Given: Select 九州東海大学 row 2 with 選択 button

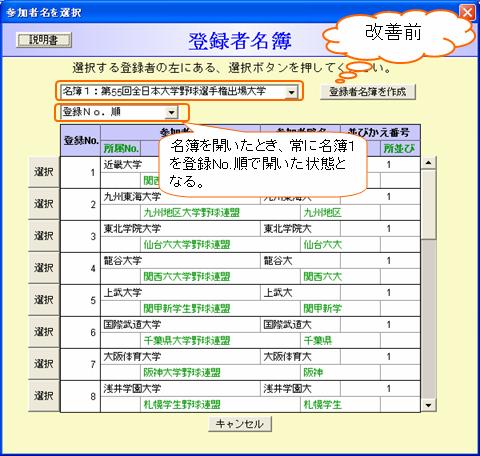Looking at the screenshot, I should click(x=44, y=204).
